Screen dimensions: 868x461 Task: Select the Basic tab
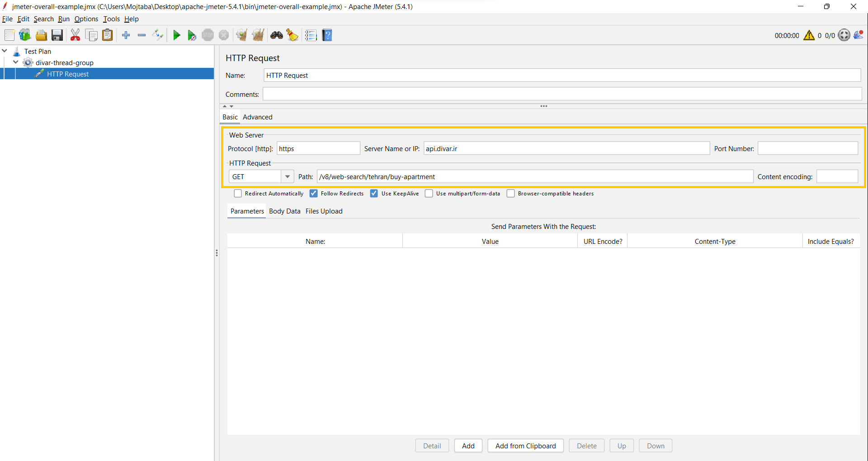click(x=230, y=117)
